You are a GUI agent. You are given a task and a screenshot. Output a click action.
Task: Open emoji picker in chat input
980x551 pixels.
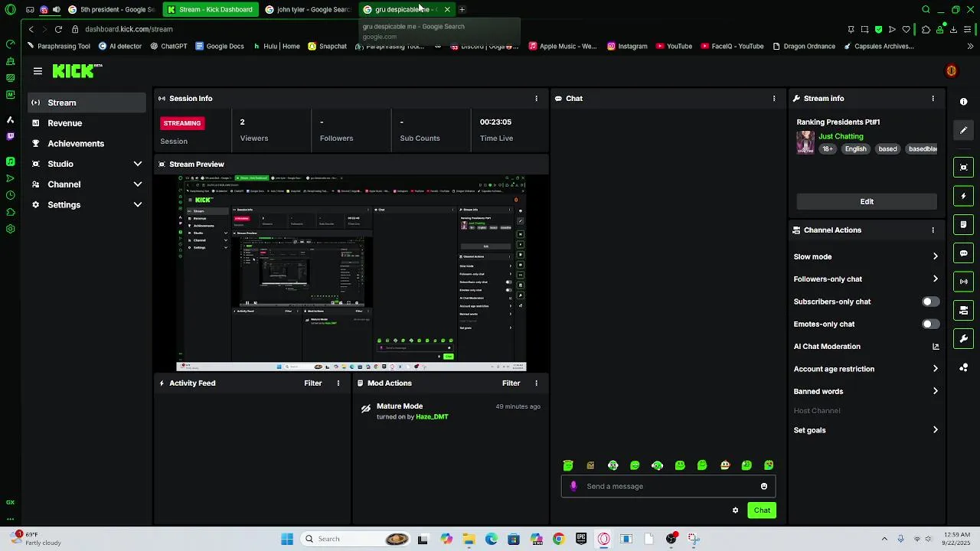click(x=763, y=487)
